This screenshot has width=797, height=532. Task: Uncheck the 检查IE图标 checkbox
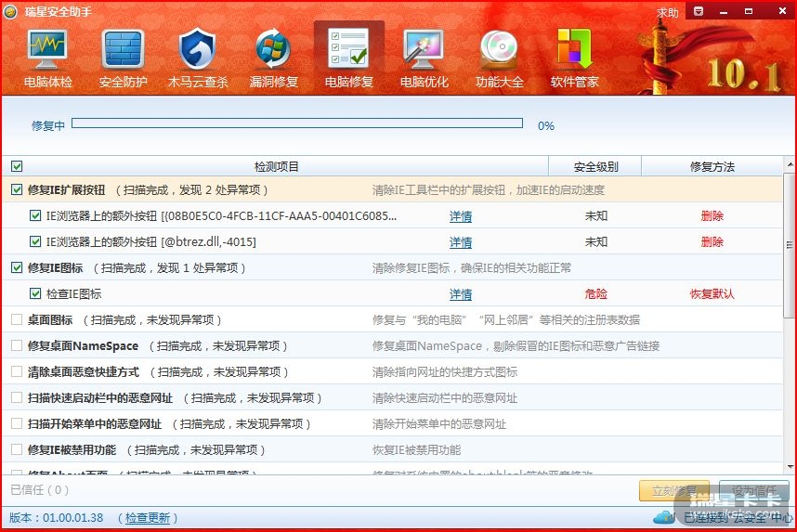coord(35,293)
